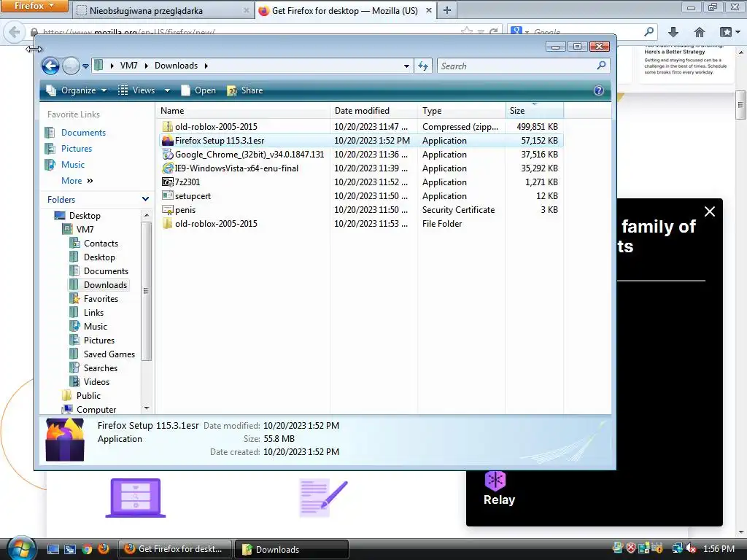Image resolution: width=747 pixels, height=560 pixels.
Task: Select old-roblox-2005-2015 zip file icon
Action: (x=167, y=127)
